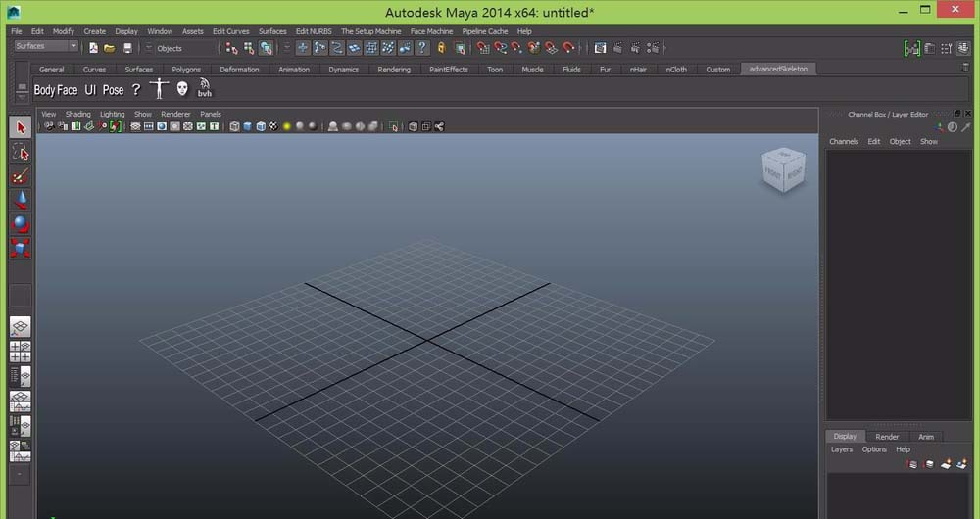Select the Anim layer tab
The image size is (980, 519).
926,437
